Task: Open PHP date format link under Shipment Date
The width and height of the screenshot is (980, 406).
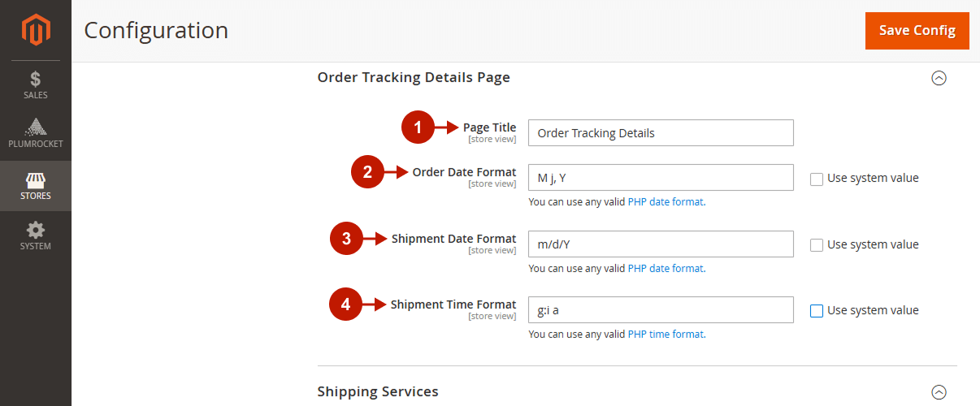Action: pyautogui.click(x=666, y=268)
